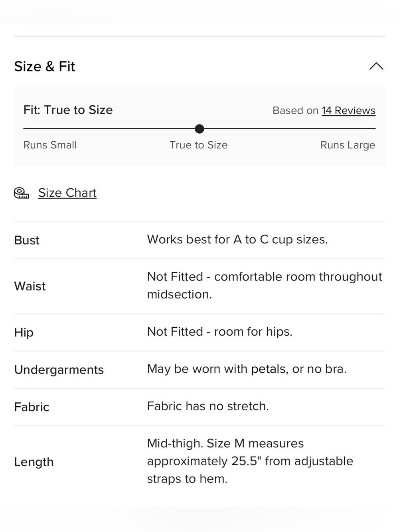
Task: Click the Fabric row label
Action: pos(32,407)
